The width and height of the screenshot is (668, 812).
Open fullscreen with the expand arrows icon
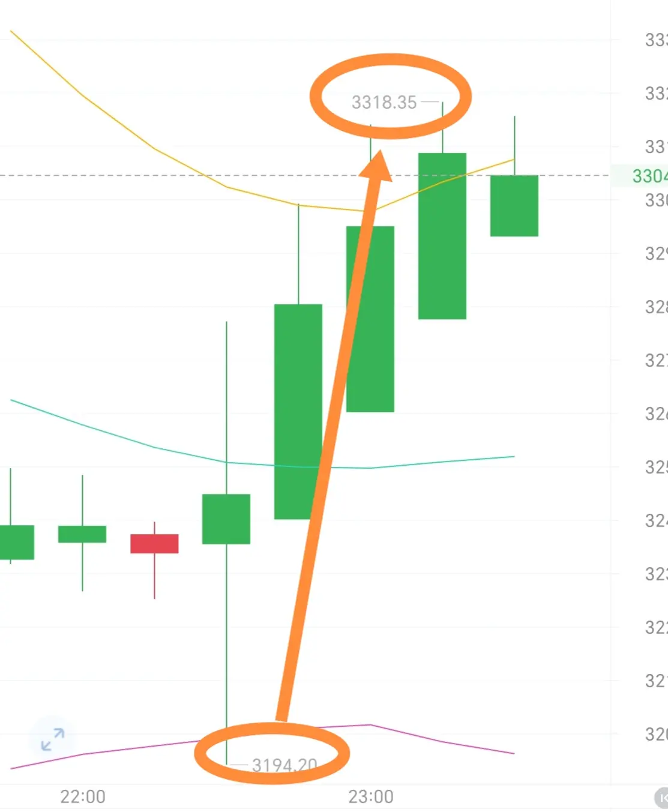point(53,739)
